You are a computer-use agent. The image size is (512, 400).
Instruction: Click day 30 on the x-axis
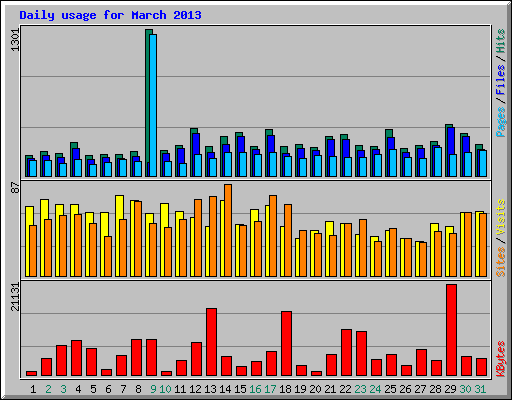(x=465, y=389)
